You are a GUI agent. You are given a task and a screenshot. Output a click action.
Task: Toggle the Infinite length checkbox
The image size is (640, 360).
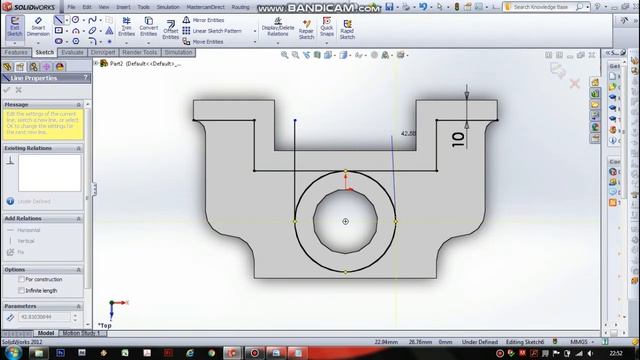click(x=21, y=291)
